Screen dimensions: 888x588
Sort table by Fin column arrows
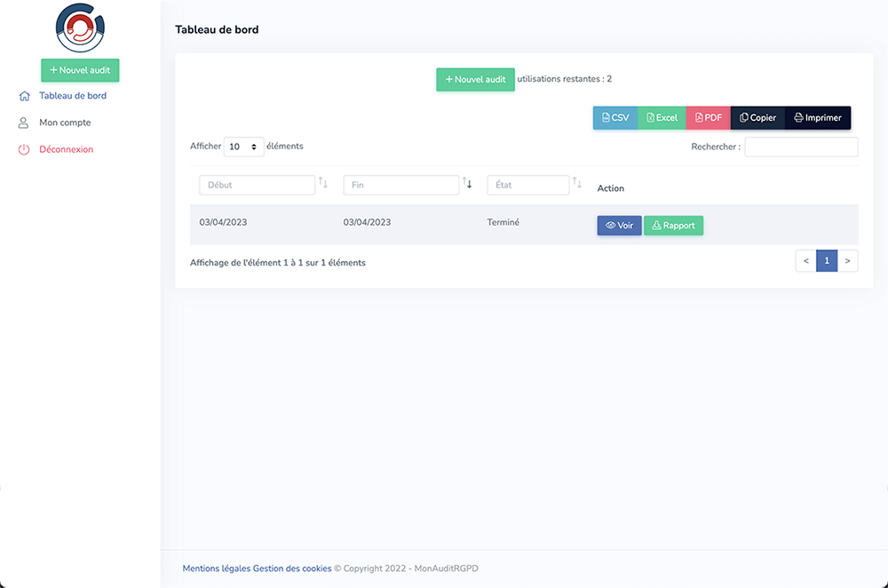pos(467,184)
